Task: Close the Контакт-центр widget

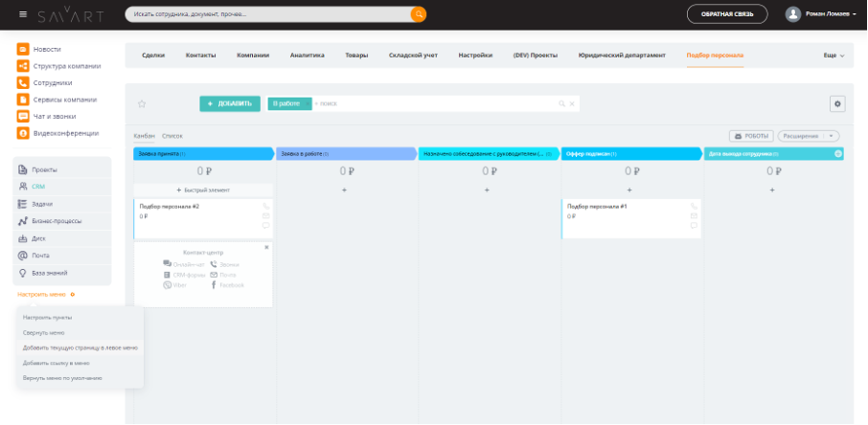Action: 266,247
